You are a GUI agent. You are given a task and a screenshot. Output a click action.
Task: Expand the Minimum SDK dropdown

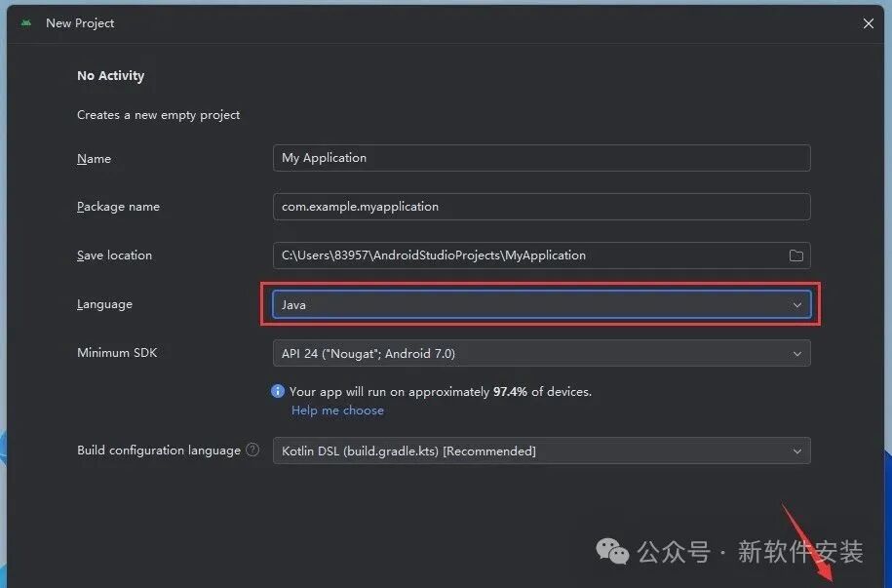[x=542, y=354]
